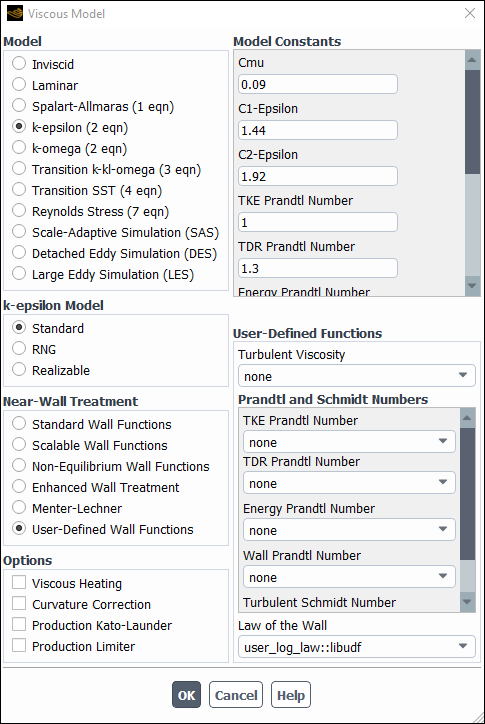Viewport: 485px width, 724px height.
Task: Choose Large Eddy Simulation (LES)
Action: coord(19,273)
